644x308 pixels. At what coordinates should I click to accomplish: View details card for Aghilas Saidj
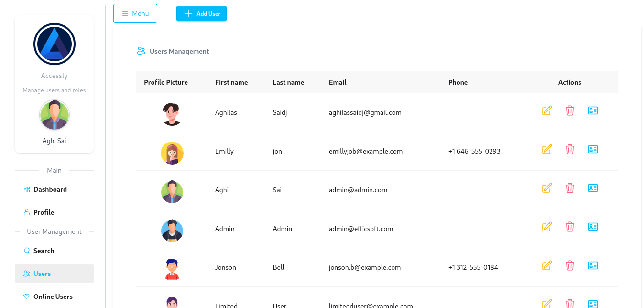[x=593, y=110]
